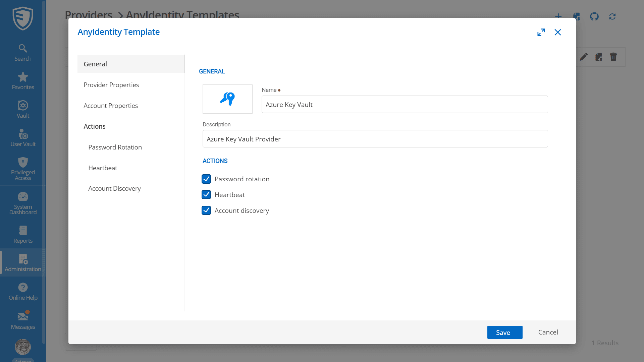Go to the Vault section
Viewport: 644px width, 362px height.
(x=23, y=110)
